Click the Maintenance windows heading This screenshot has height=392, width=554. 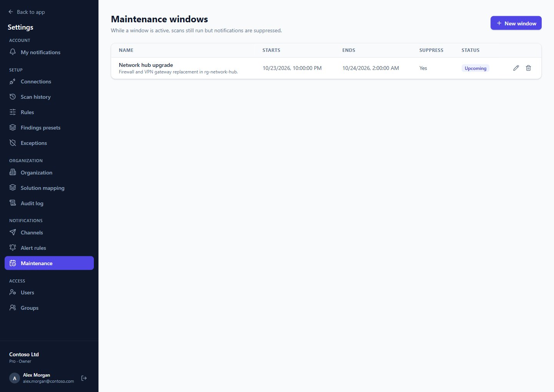tap(159, 19)
